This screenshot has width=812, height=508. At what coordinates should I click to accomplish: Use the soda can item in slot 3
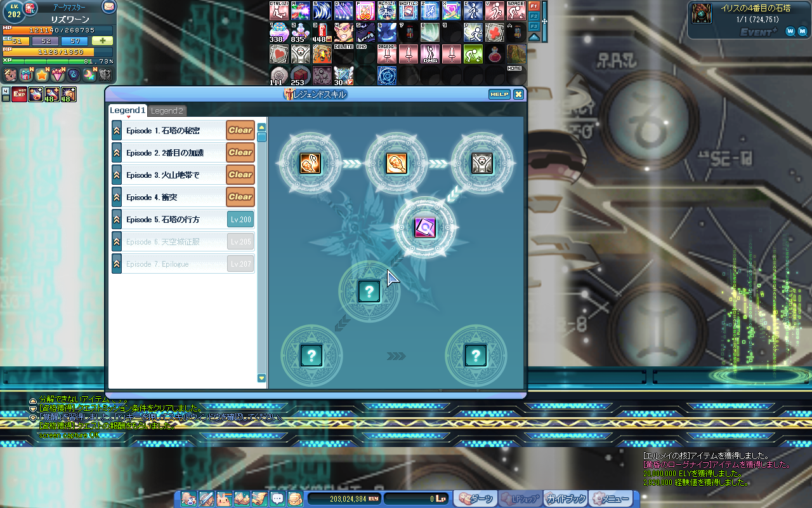[x=322, y=32]
